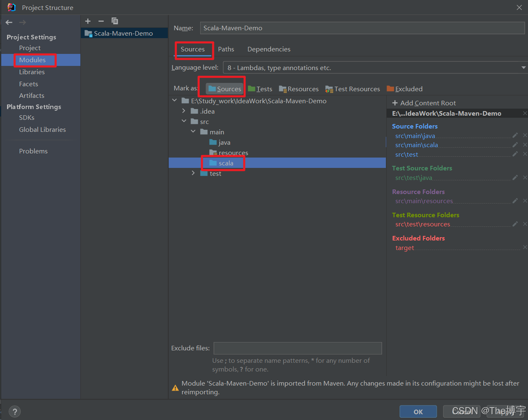The width and height of the screenshot is (528, 420).
Task: Unmark src\main\scala source folder
Action: pyautogui.click(x=525, y=145)
